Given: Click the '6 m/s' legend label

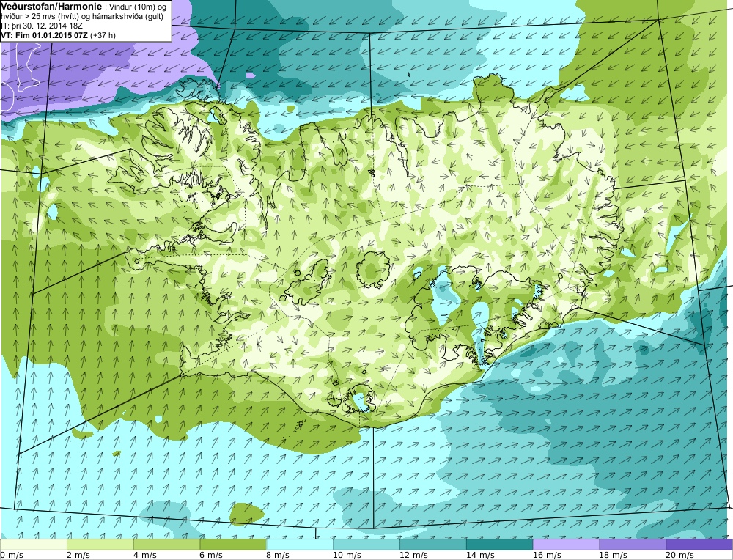Looking at the screenshot, I should point(211,555).
